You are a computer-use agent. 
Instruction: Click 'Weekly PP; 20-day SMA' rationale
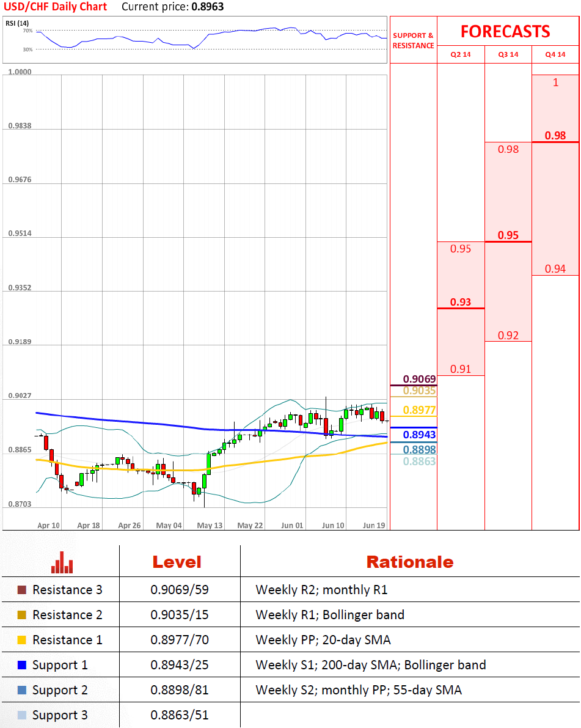point(323,640)
